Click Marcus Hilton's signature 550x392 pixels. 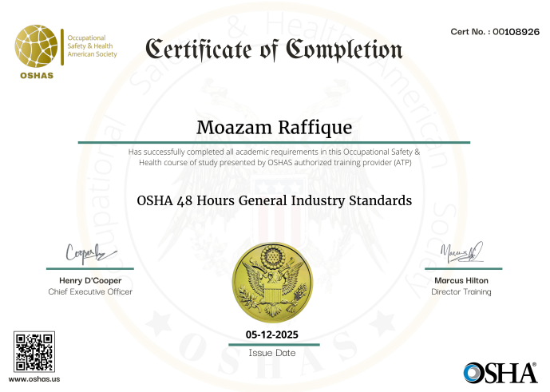461,252
